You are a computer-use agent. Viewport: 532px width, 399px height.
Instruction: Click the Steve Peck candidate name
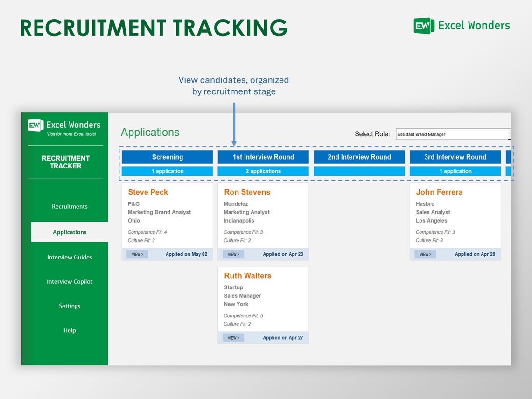point(147,192)
